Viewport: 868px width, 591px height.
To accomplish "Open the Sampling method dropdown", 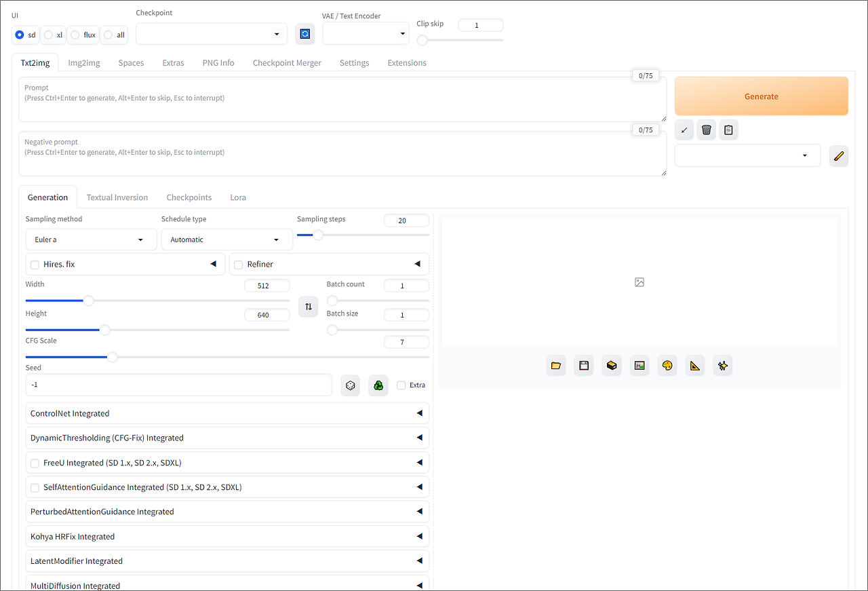I will 91,240.
